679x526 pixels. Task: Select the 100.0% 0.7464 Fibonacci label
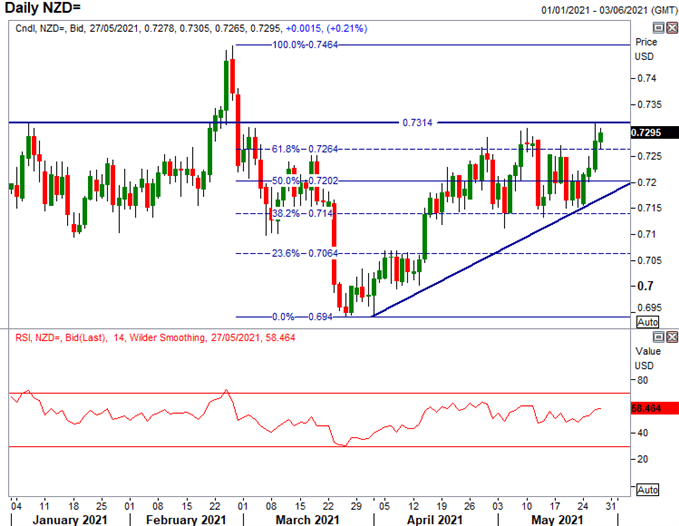click(305, 45)
